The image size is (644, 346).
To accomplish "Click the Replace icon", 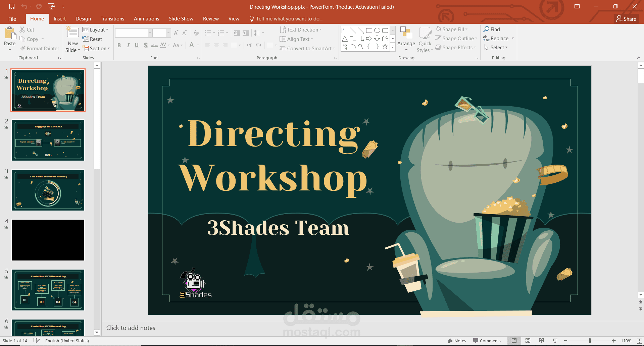I will (486, 39).
